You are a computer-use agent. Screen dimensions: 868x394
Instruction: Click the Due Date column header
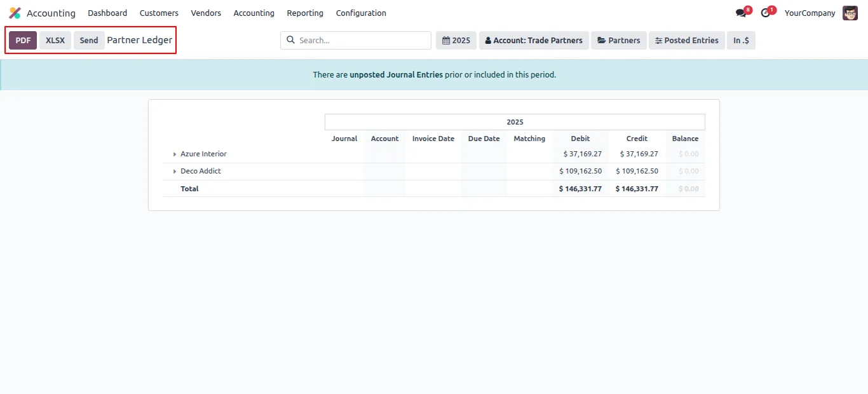[x=484, y=139]
